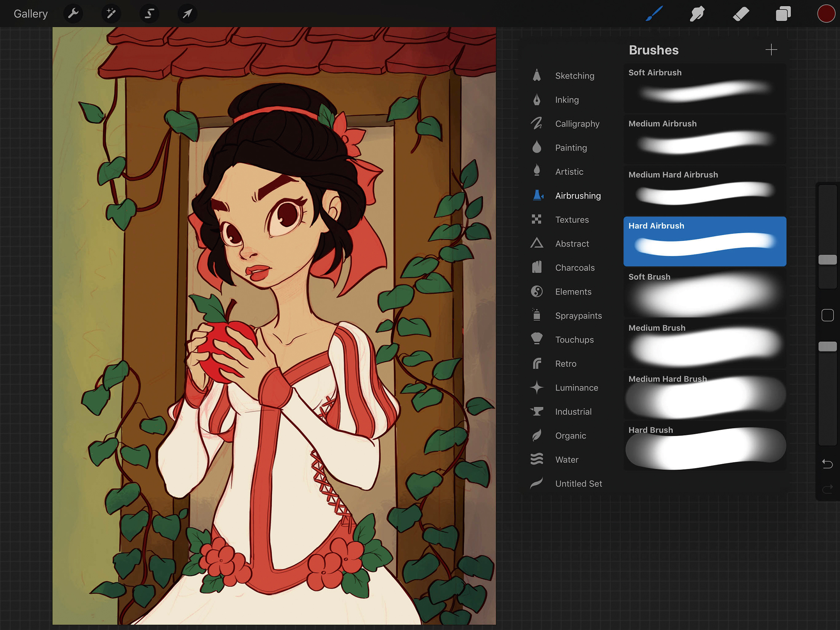This screenshot has width=840, height=630.
Task: Choose the Soft Airbrush brush
Action: pos(705,88)
